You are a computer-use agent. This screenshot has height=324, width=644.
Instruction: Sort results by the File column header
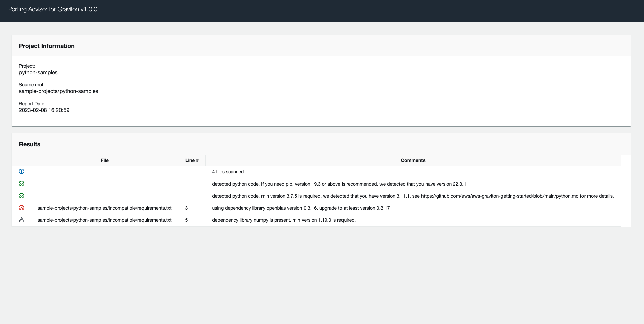click(x=104, y=160)
